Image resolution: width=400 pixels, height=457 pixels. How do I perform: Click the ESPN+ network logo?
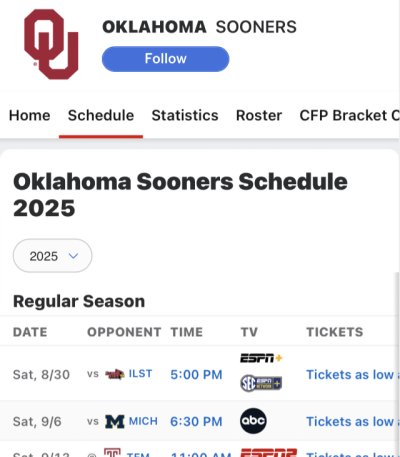pyautogui.click(x=261, y=358)
